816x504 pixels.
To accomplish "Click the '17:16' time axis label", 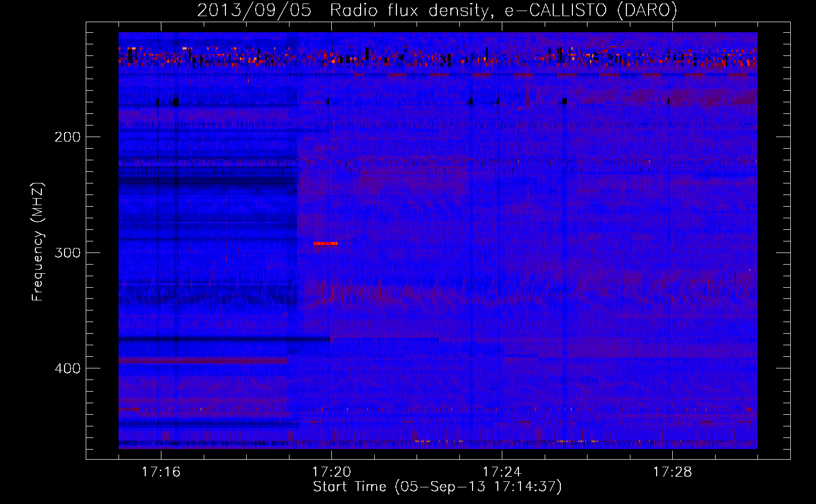I will pos(161,472).
